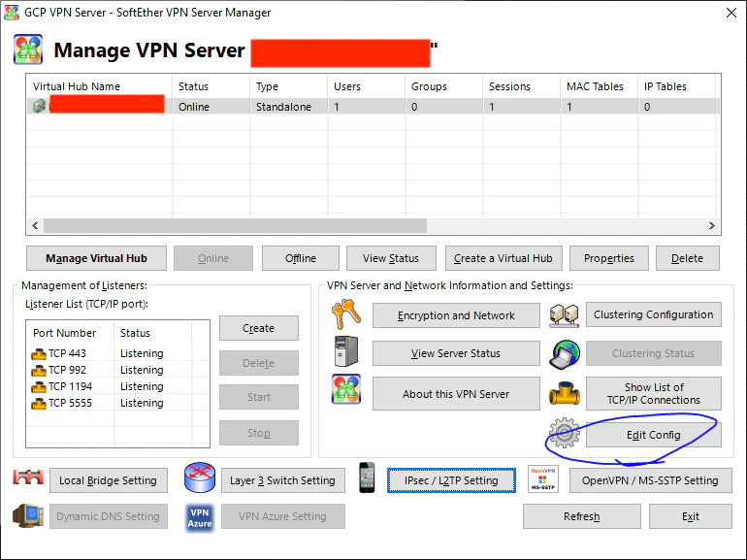Click the OpenVPN MS-SSTP icon
Image resolution: width=747 pixels, height=560 pixels.
[542, 479]
